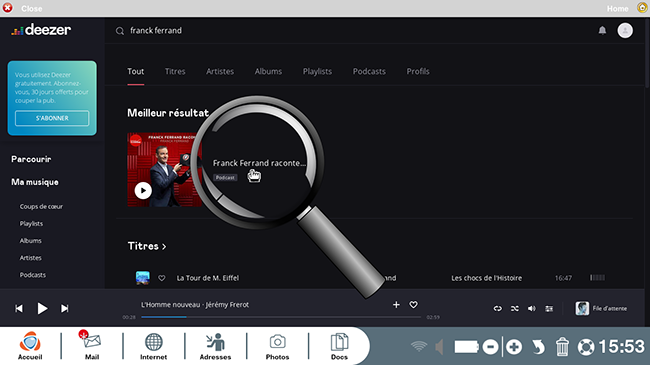650x365 pixels.
Task: Open Coups de cœur in sidebar
Action: pos(41,206)
